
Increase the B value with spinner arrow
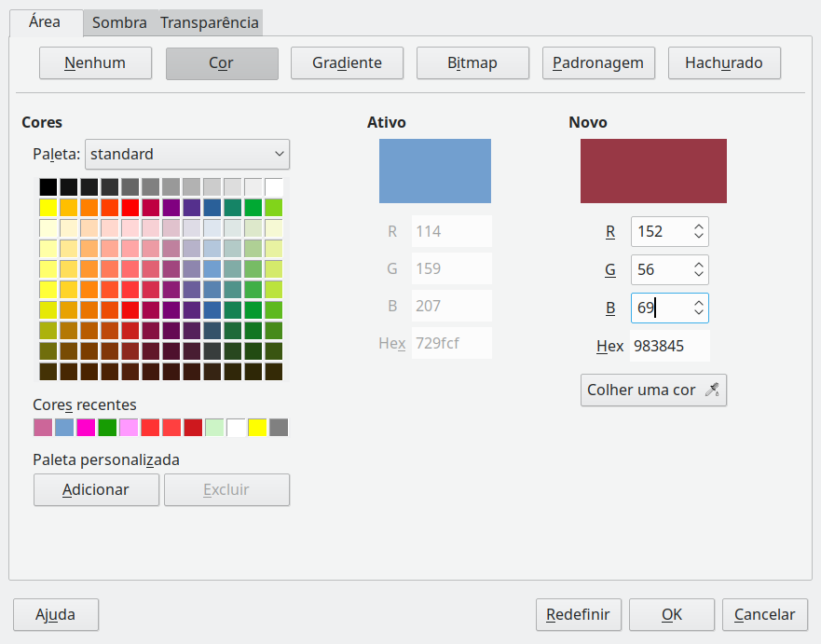point(699,302)
